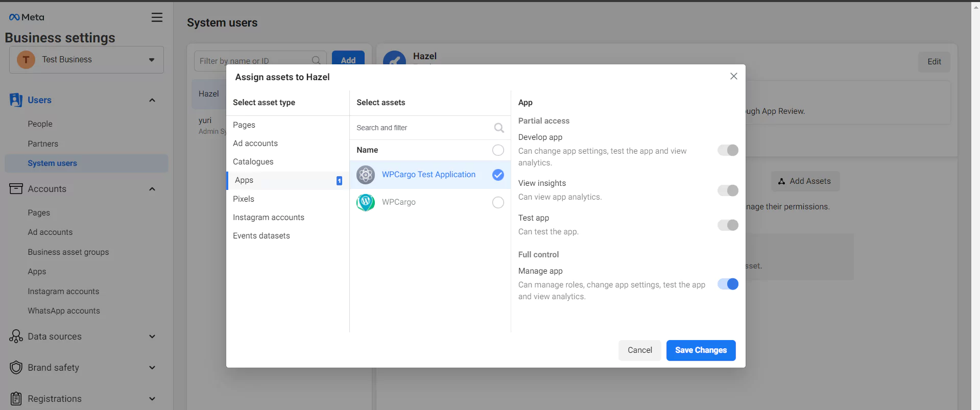Click the Registrations clipboard icon
Viewport: 980px width, 410px height.
coord(16,399)
